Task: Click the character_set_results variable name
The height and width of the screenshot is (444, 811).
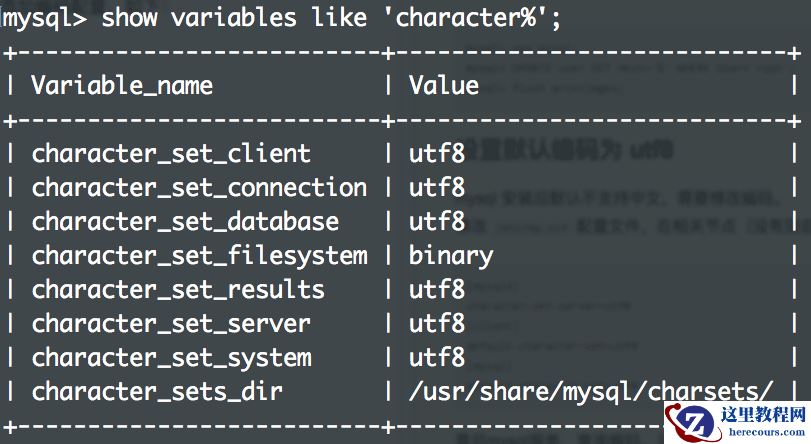Action: click(178, 289)
